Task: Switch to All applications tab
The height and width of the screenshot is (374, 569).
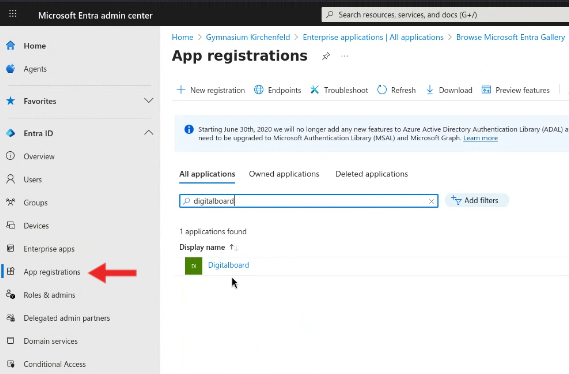Action: (207, 174)
